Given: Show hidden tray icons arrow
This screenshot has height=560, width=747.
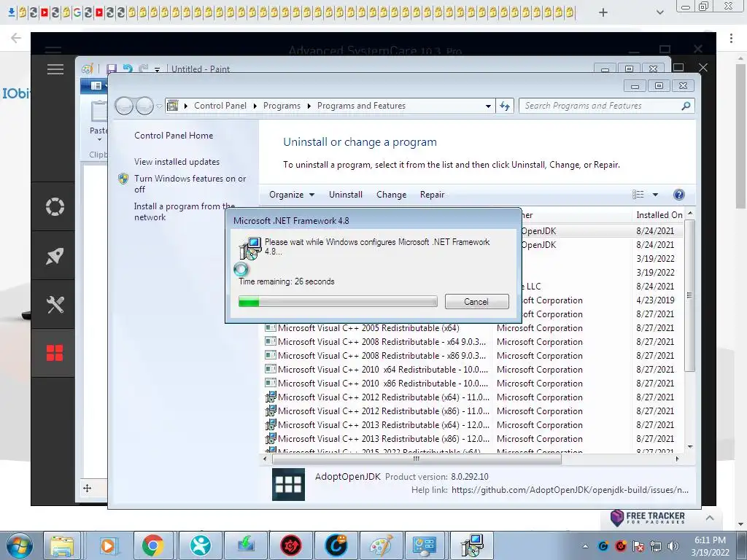Looking at the screenshot, I should [585, 546].
